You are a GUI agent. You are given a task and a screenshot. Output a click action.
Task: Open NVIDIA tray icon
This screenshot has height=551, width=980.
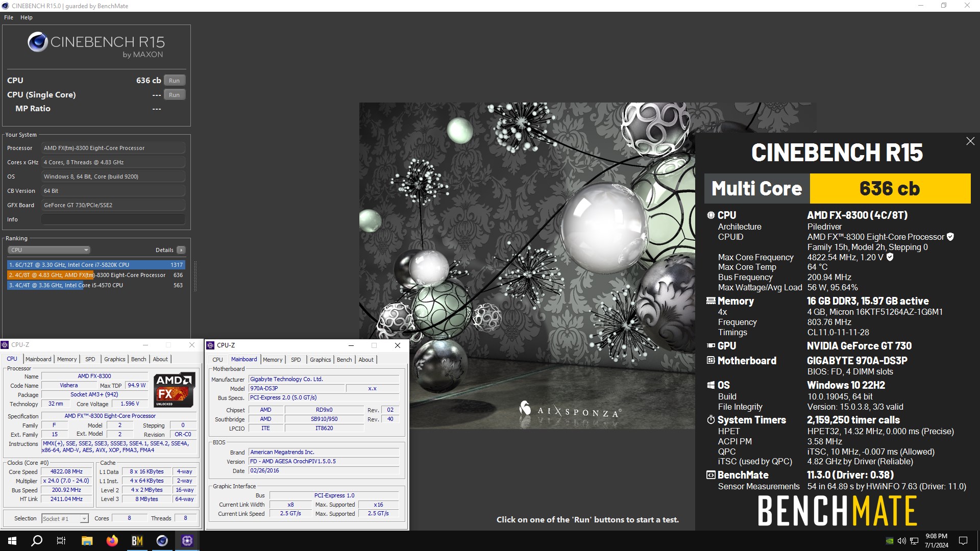pos(890,541)
